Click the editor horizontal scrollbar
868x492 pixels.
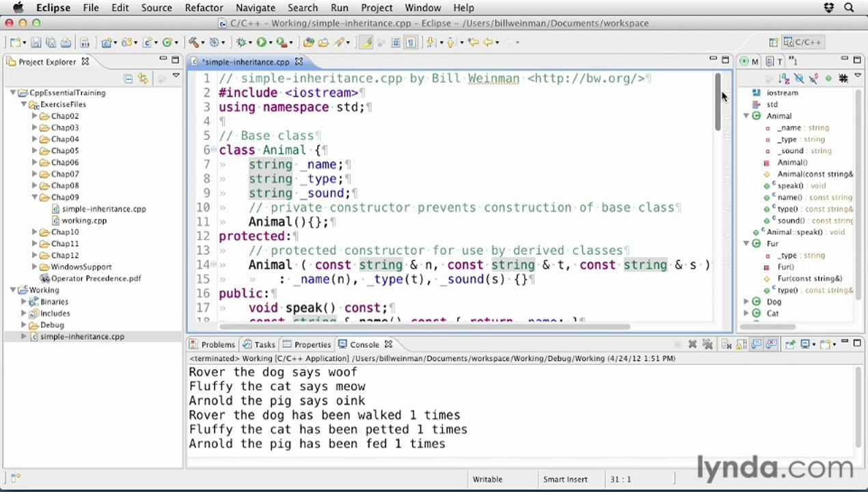(424, 327)
